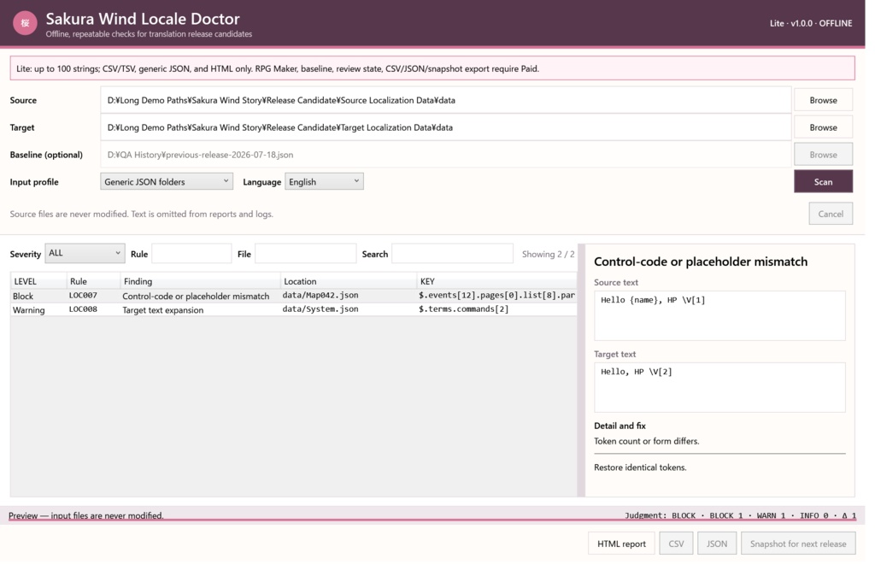Image resolution: width=875 pixels, height=588 pixels.
Task: Click Snapshot for next release button
Action: 798,544
